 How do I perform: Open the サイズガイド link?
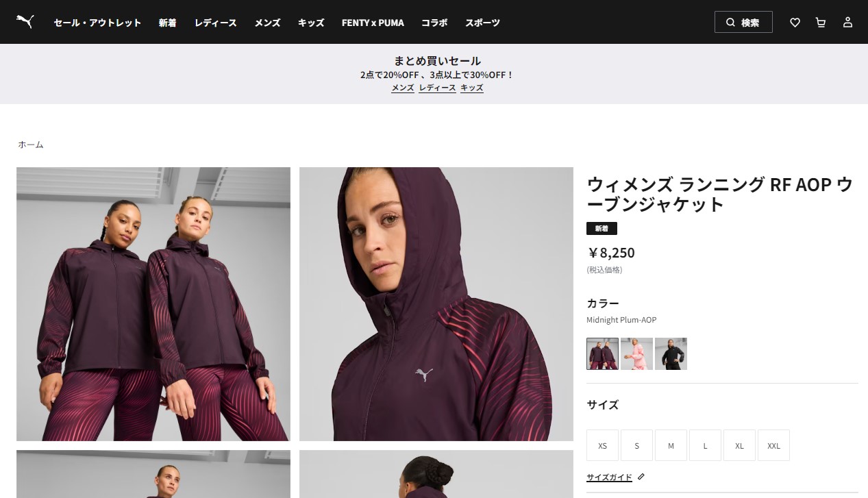tap(609, 477)
